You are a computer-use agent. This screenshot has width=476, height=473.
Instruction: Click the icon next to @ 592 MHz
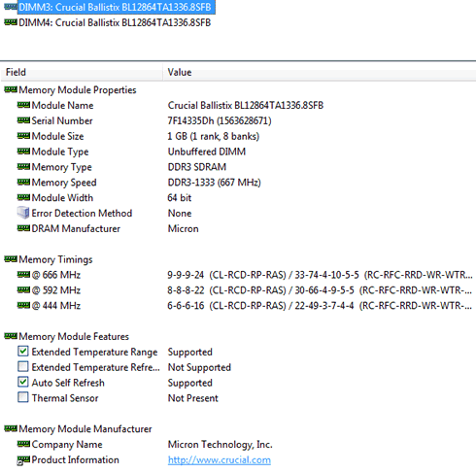tap(23, 289)
